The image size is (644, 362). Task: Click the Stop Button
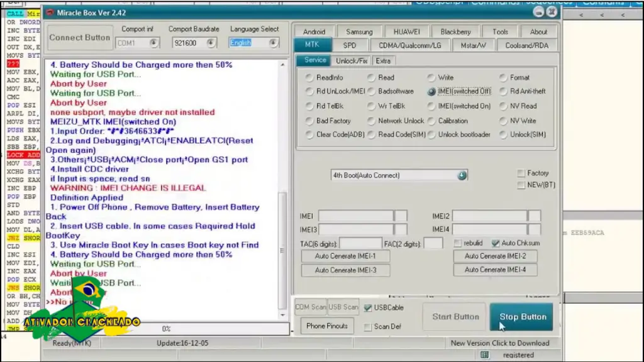pyautogui.click(x=521, y=317)
